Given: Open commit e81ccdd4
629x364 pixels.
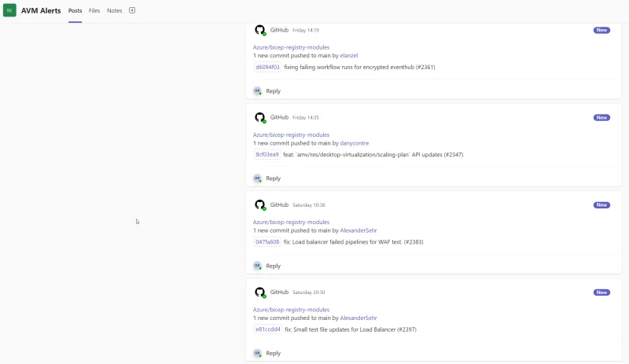Looking at the screenshot, I should (268, 329).
